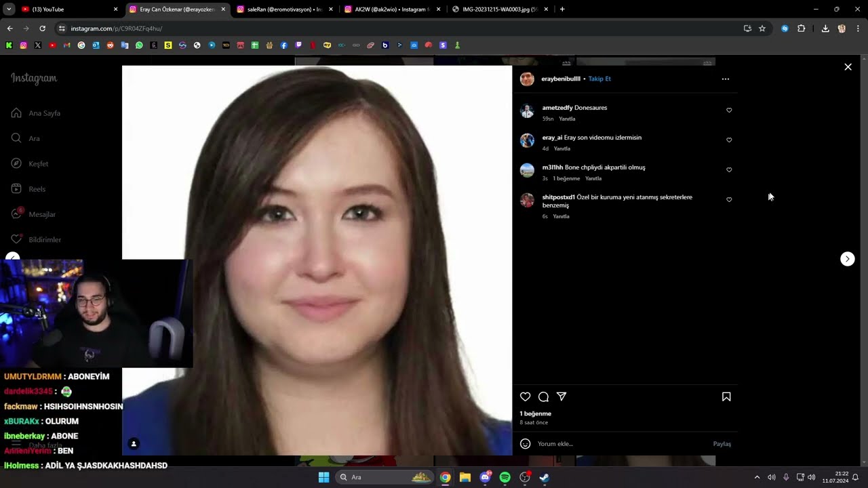The image size is (868, 488).
Task: Like the shitpostxd1 comment
Action: (729, 199)
